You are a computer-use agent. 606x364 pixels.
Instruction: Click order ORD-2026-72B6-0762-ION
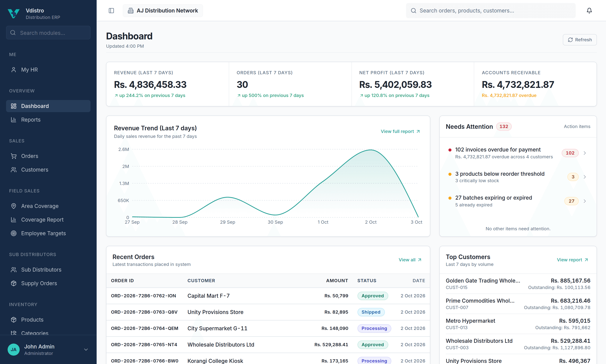(x=144, y=296)
